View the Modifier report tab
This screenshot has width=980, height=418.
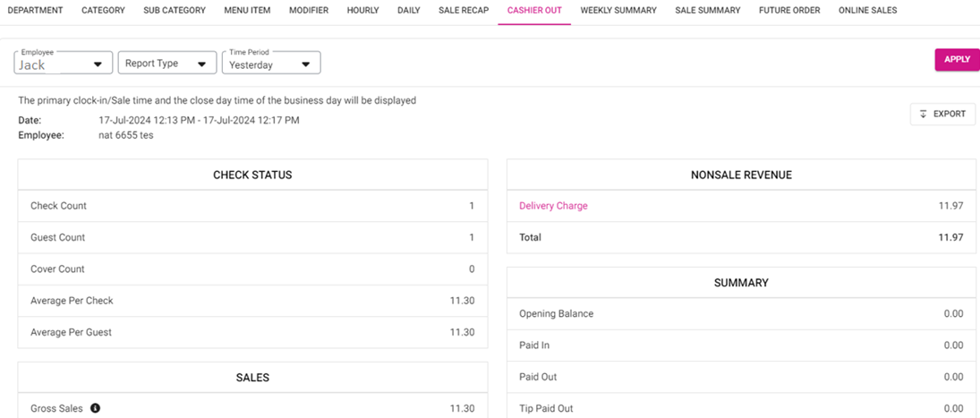(x=309, y=11)
